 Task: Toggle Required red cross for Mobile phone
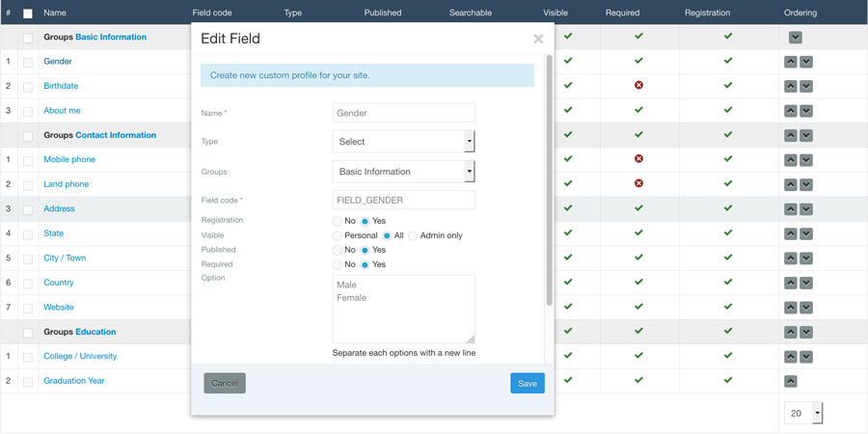[638, 159]
